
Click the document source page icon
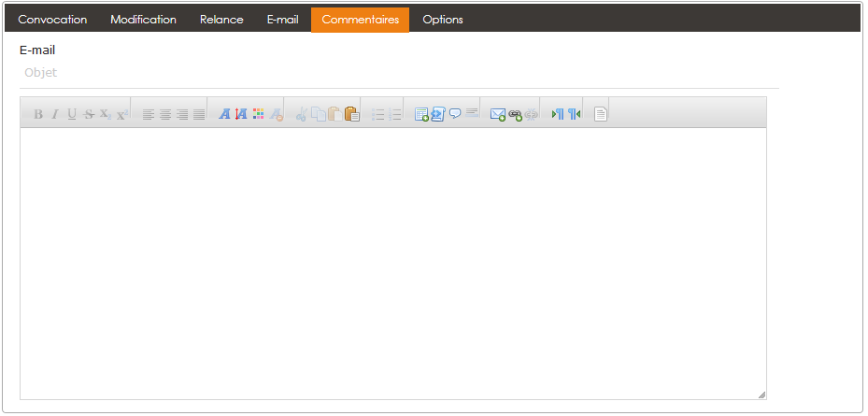601,114
